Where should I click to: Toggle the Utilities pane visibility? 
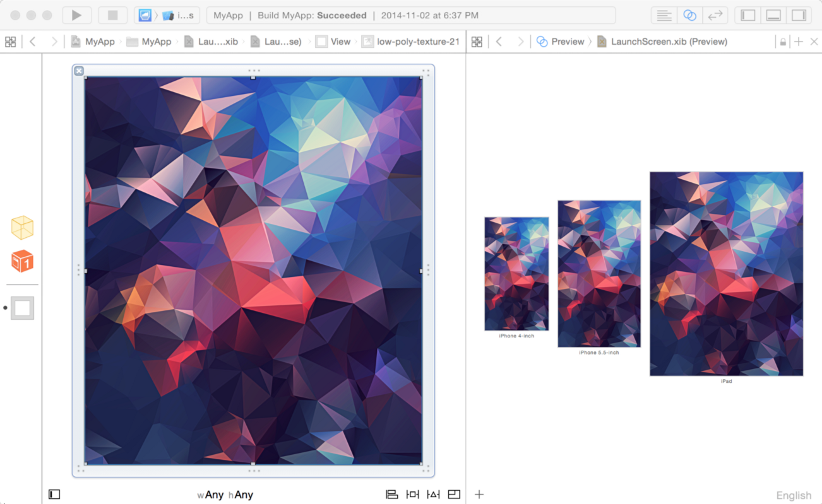tap(799, 15)
